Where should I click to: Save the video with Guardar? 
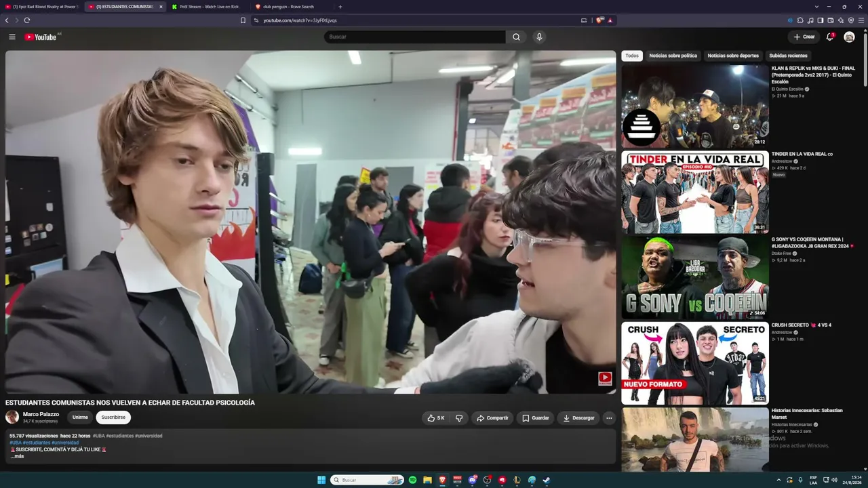coord(535,418)
